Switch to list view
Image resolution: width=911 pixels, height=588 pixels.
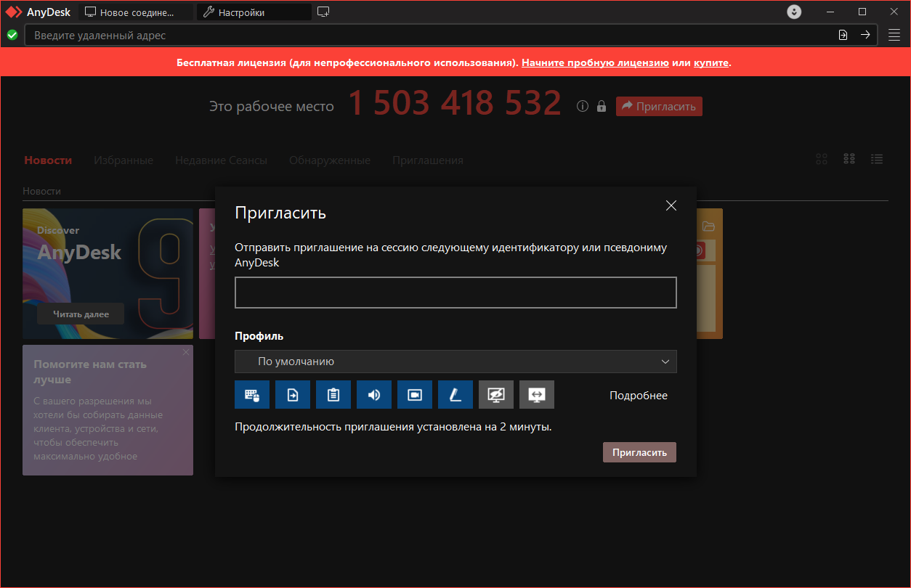[x=877, y=159]
